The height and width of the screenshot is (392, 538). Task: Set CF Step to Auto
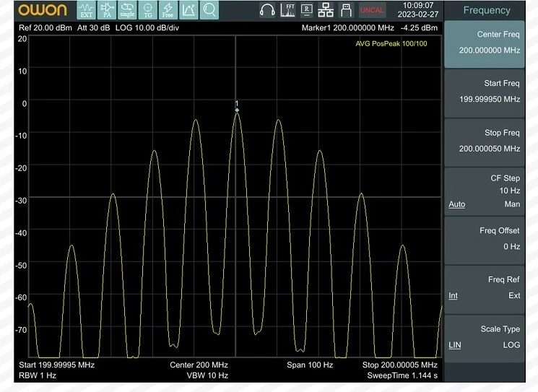click(x=456, y=204)
